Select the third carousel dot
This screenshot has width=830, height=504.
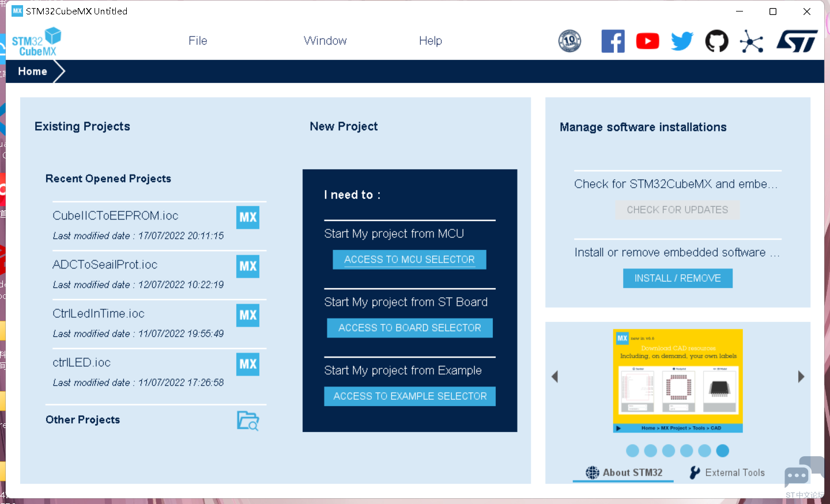[669, 450]
